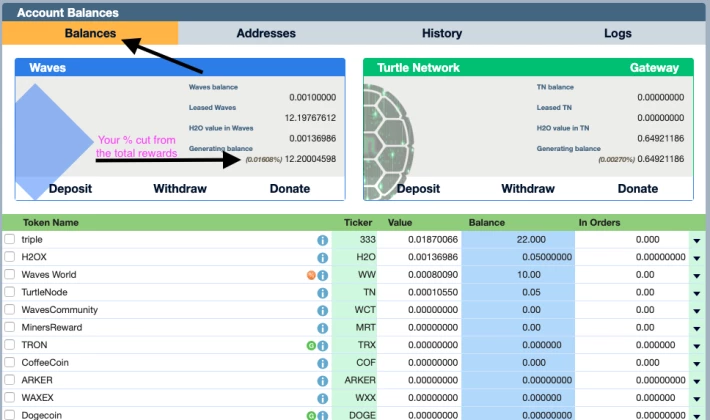Open info icon for triple token
The height and width of the screenshot is (420, 710).
[x=323, y=240]
